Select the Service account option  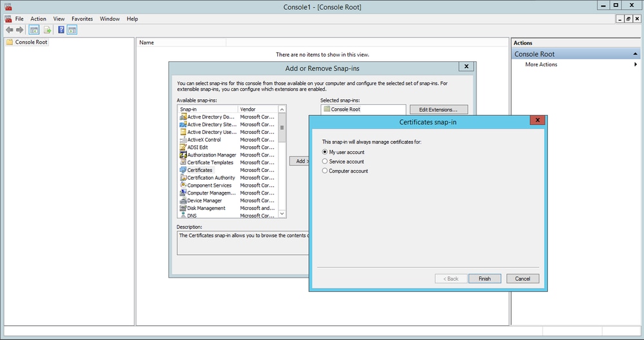point(325,161)
